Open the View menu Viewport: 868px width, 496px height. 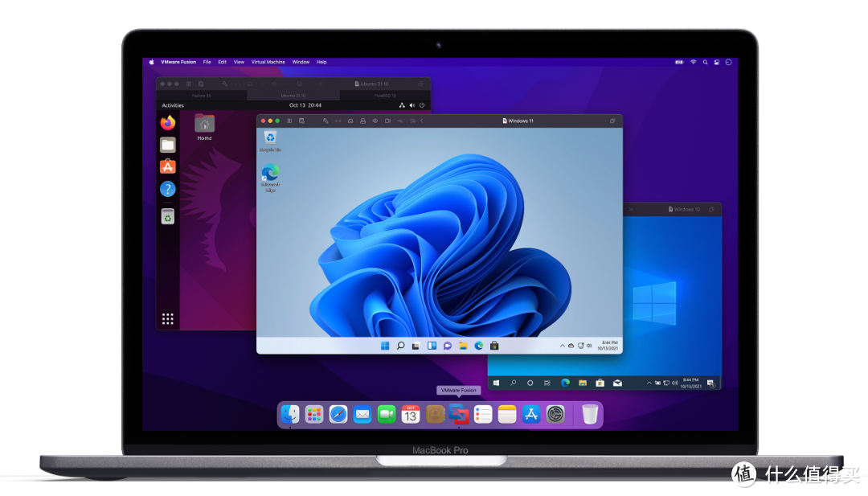coord(239,62)
